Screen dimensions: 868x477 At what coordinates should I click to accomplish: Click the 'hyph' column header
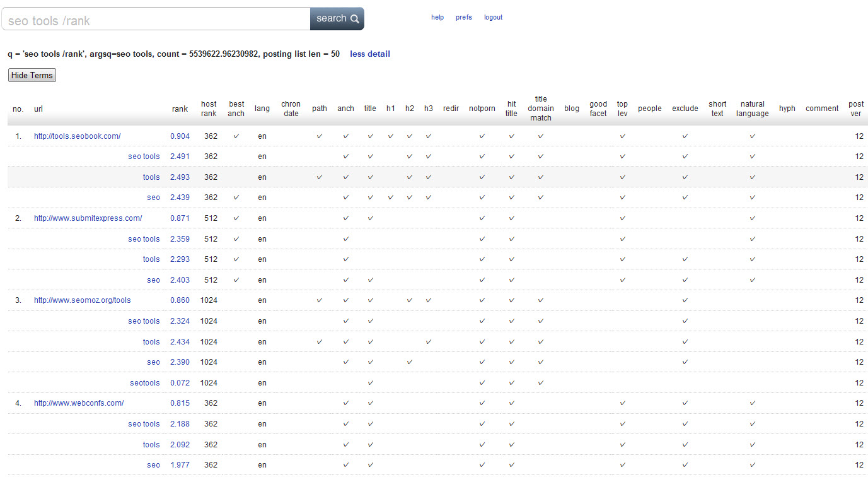tap(787, 109)
